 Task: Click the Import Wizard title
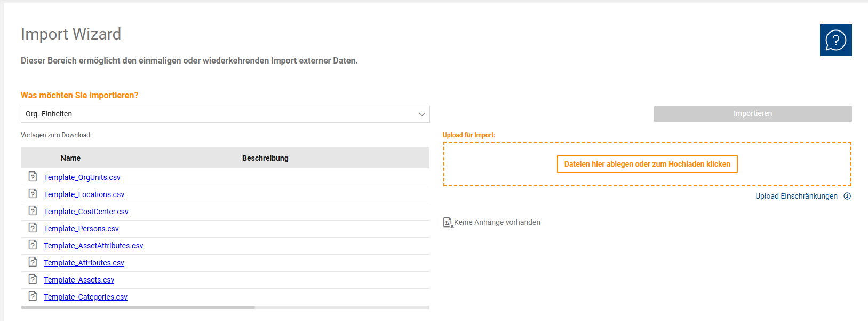[x=71, y=34]
